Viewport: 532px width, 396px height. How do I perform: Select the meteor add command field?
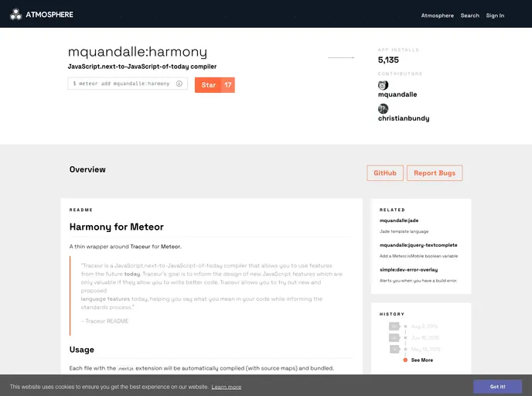tap(121, 84)
